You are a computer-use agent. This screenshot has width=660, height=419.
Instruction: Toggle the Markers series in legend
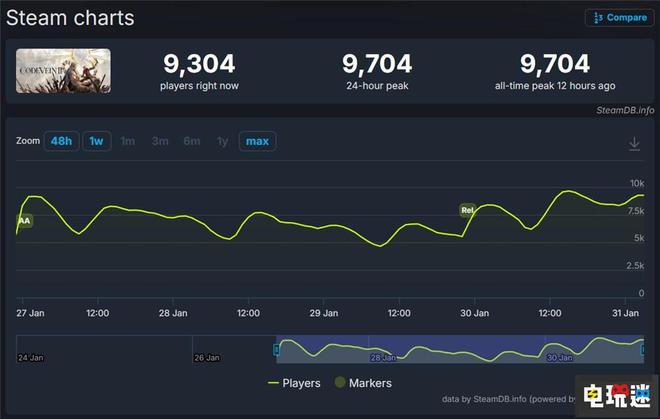pyautogui.click(x=362, y=382)
